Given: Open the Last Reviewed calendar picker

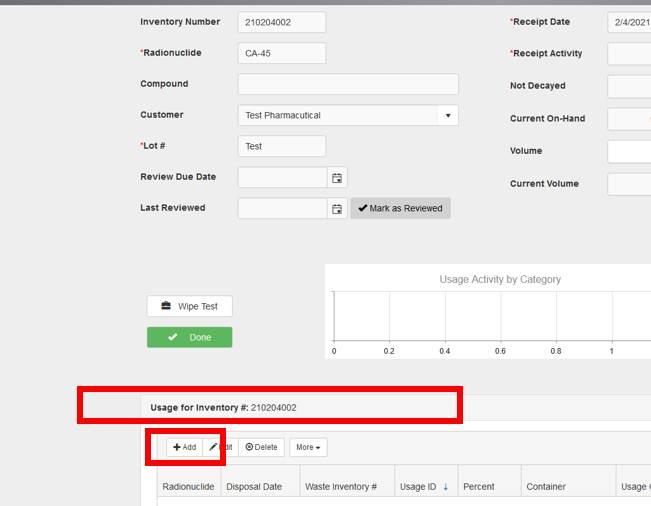Looking at the screenshot, I should coord(337,209).
